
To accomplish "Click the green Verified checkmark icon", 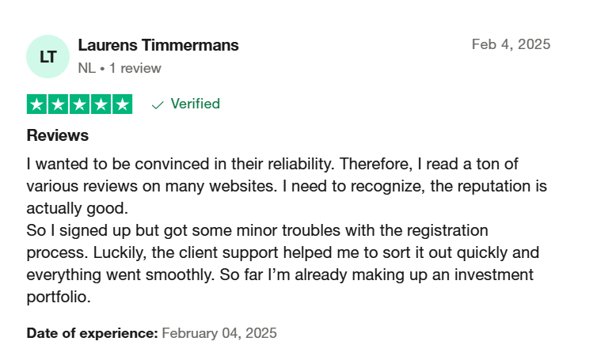I will pyautogui.click(x=158, y=105).
